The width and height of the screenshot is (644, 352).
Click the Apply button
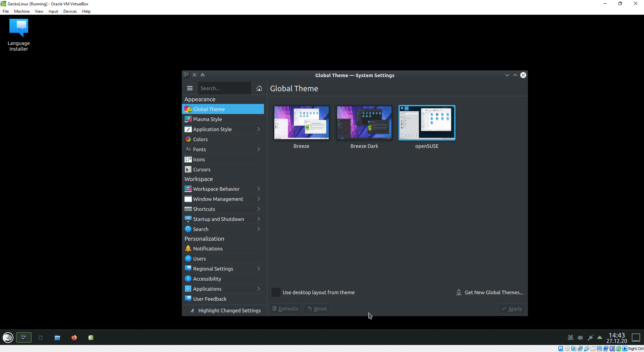point(512,308)
